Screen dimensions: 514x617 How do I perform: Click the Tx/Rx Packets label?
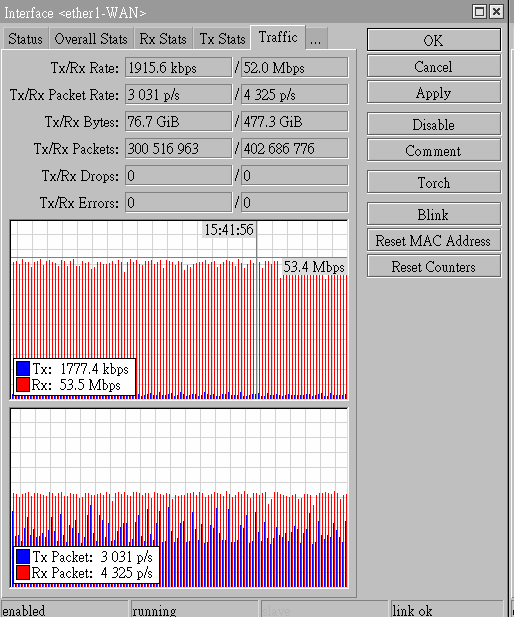click(x=76, y=149)
